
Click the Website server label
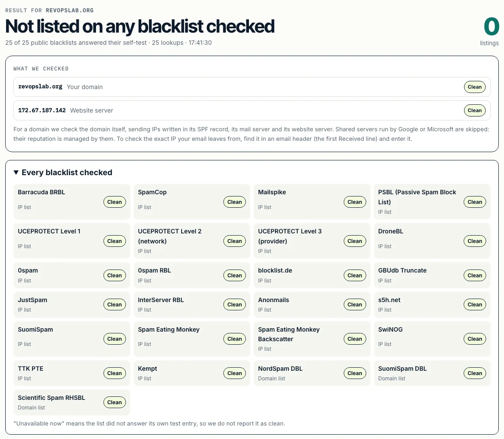(92, 110)
